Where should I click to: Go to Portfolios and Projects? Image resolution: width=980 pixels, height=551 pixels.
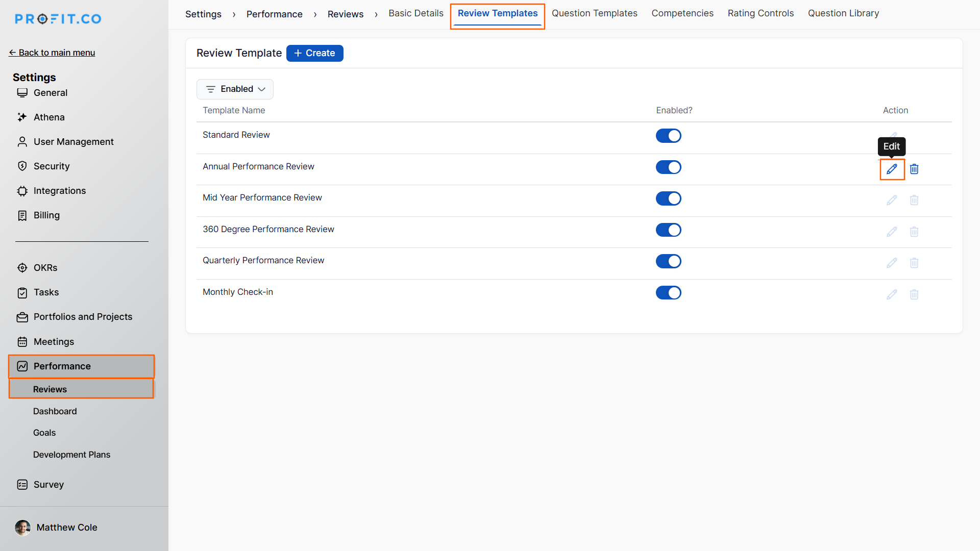(83, 317)
